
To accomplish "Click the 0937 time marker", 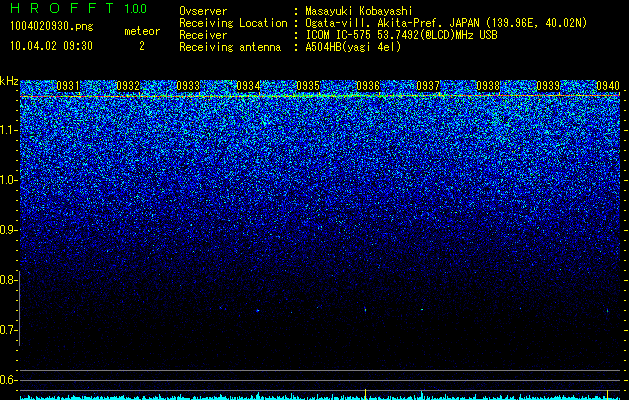I will pos(428,86).
